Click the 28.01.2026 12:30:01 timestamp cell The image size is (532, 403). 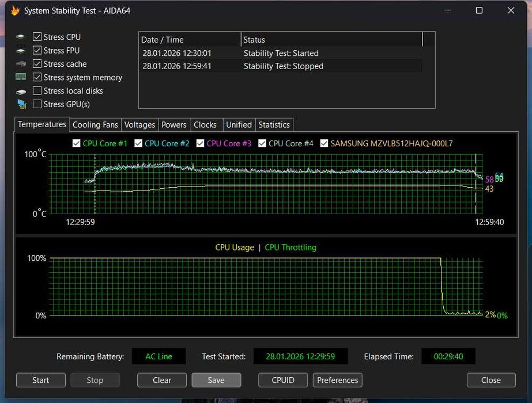coord(177,53)
